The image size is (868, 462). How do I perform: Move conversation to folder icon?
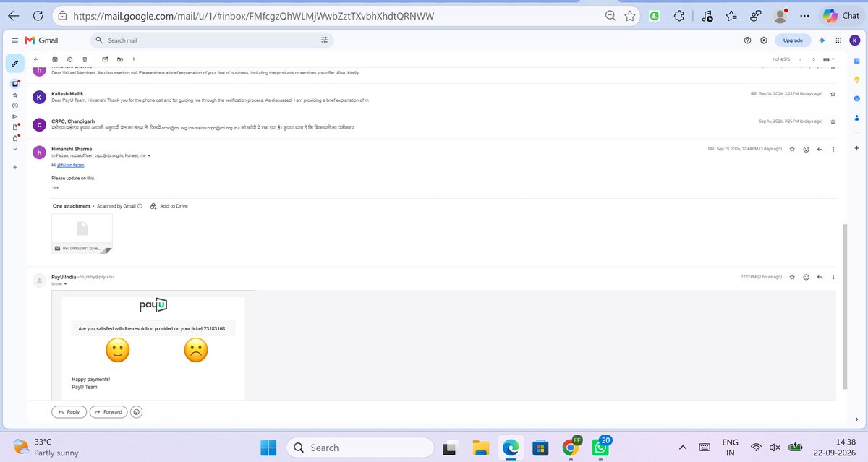tap(120, 59)
